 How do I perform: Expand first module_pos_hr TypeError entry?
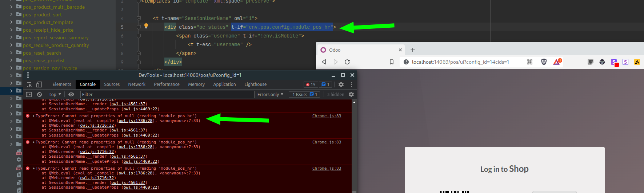(33, 116)
